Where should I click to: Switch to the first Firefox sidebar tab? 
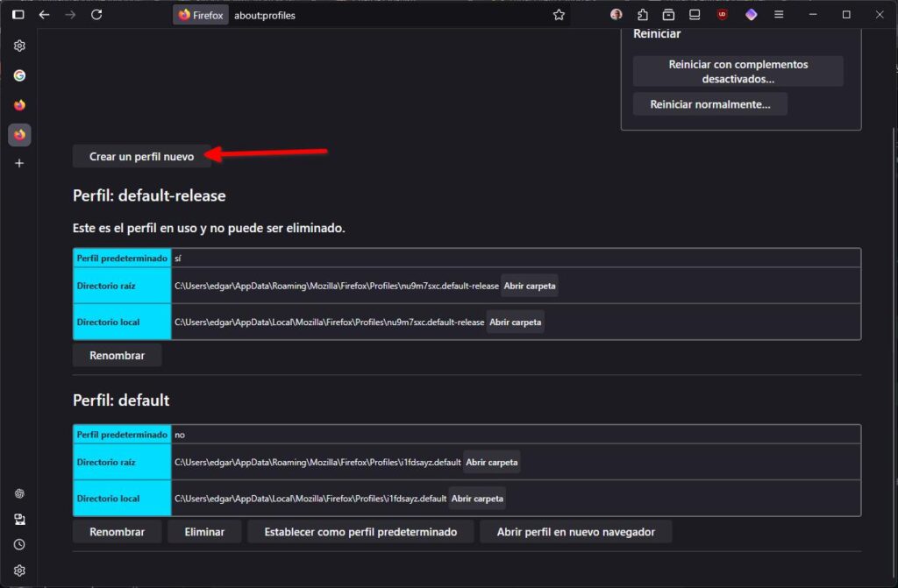(x=19, y=105)
